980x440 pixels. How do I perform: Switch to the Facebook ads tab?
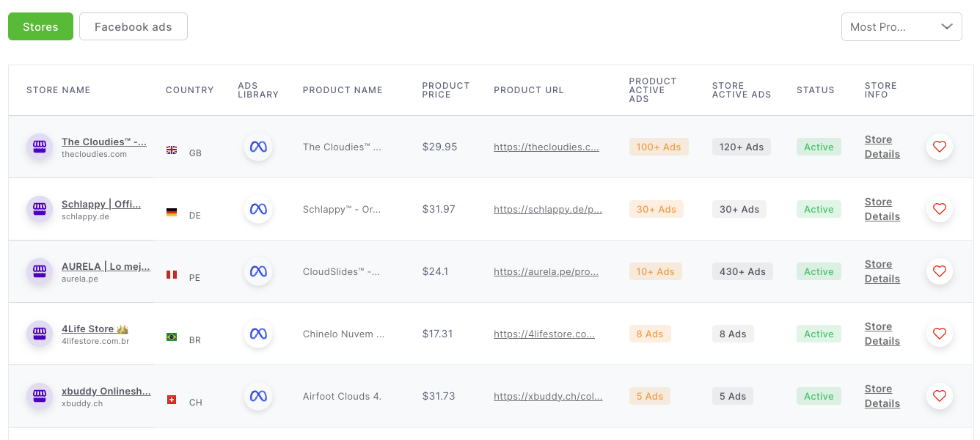[x=134, y=26]
